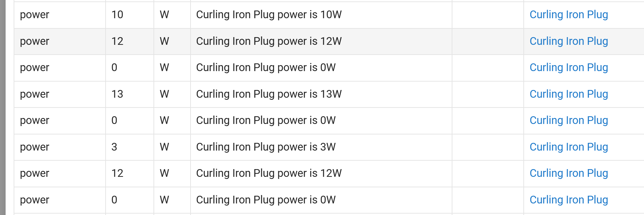
Task: Open Curling Iron Plug link in 13W row
Action: [x=568, y=94]
